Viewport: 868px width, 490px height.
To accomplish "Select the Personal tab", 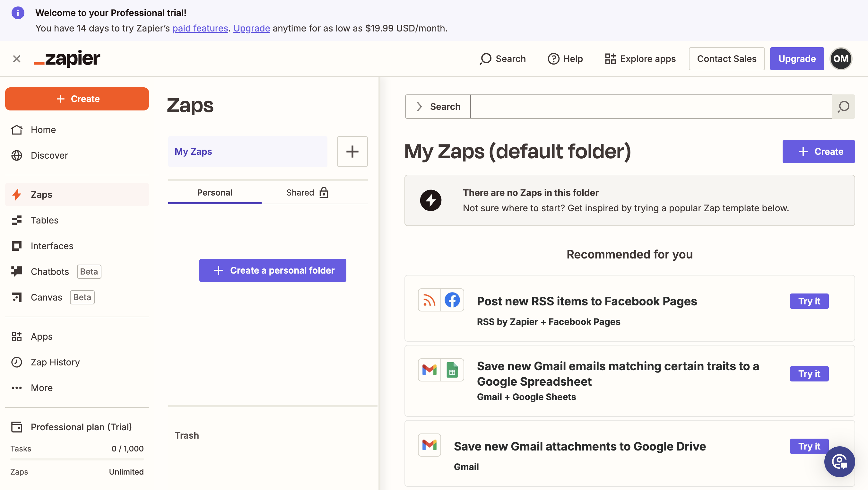I will (x=215, y=192).
